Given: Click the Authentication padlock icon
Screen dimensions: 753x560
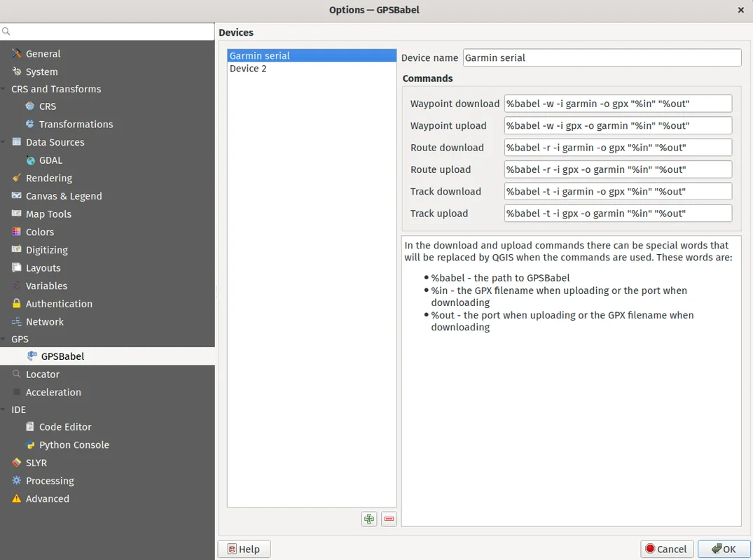Looking at the screenshot, I should [x=17, y=304].
